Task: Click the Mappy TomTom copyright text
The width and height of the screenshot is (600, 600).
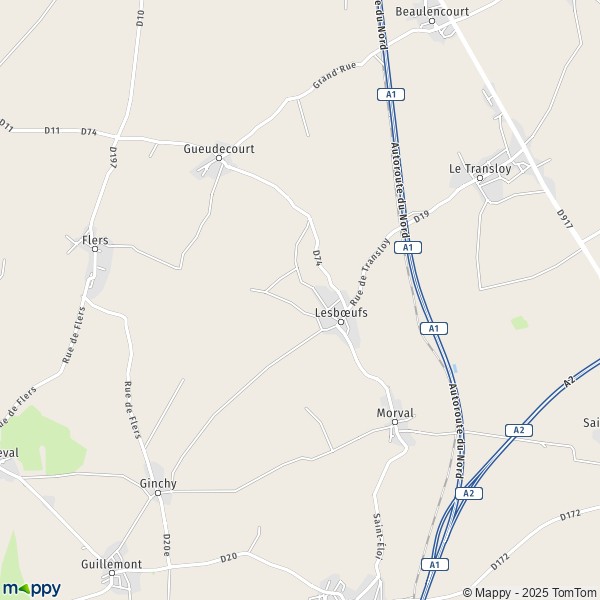Action: pyautogui.click(x=531, y=592)
